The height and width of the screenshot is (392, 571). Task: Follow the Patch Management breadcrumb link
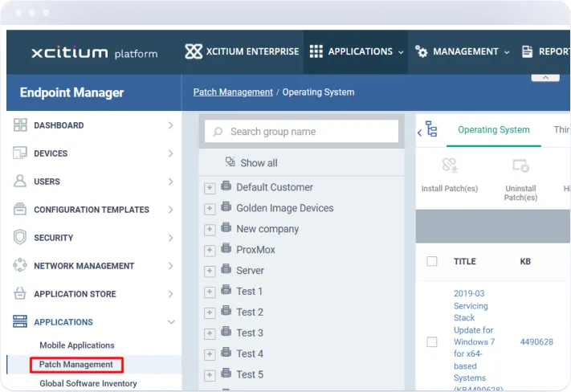[233, 92]
